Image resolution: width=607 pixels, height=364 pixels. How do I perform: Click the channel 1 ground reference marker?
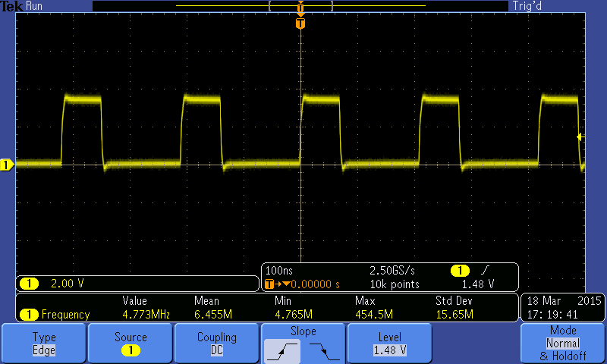(7, 165)
